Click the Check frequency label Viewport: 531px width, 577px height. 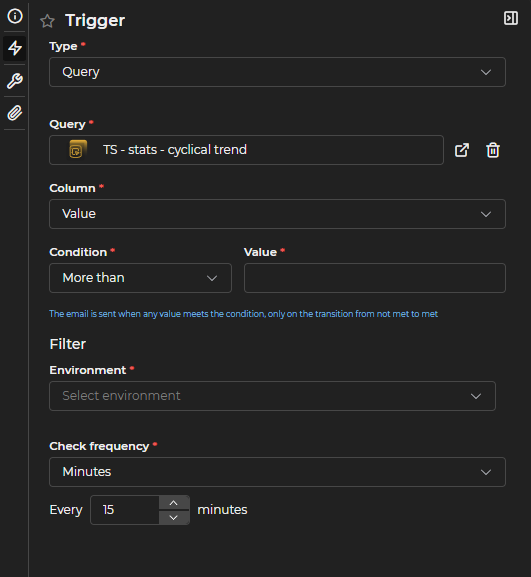[x=99, y=446]
